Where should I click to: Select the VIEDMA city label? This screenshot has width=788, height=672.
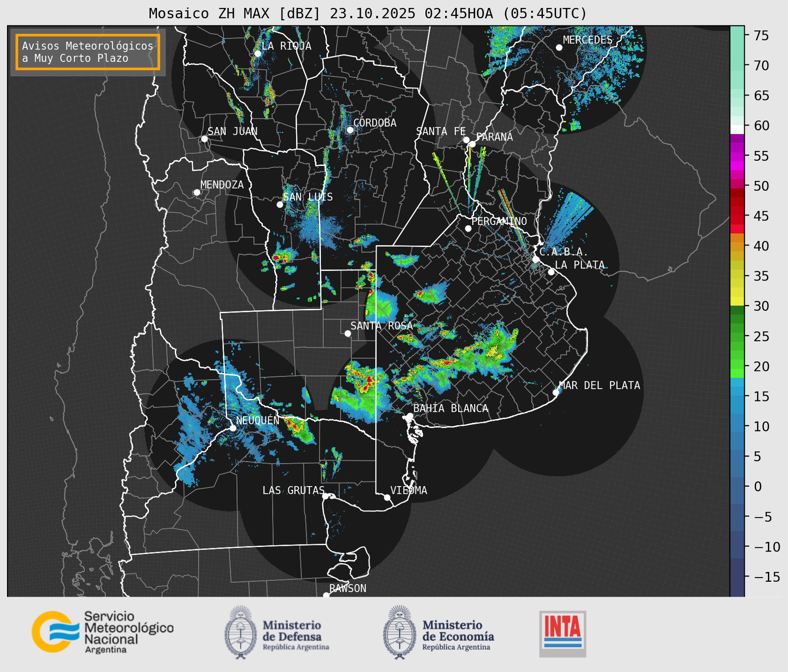[409, 490]
